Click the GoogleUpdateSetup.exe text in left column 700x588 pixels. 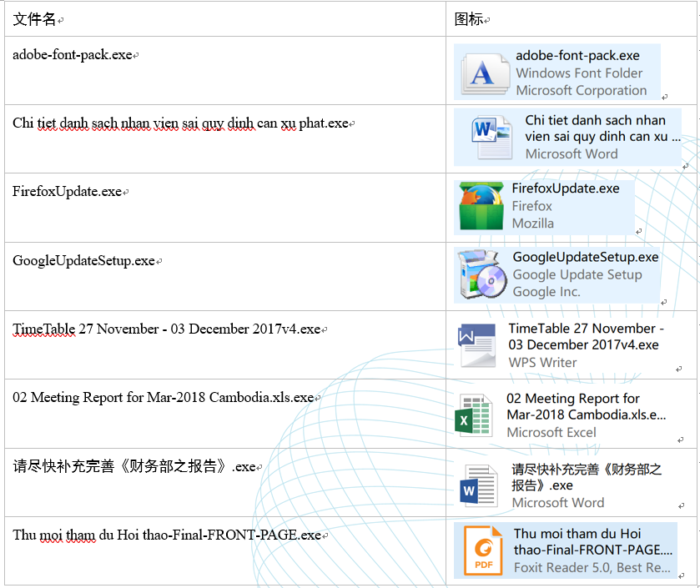[x=83, y=260]
